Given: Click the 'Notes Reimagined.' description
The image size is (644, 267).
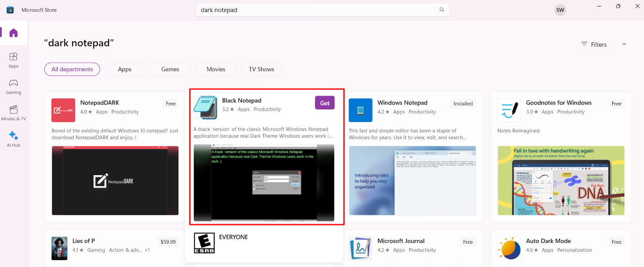Looking at the screenshot, I should [519, 131].
